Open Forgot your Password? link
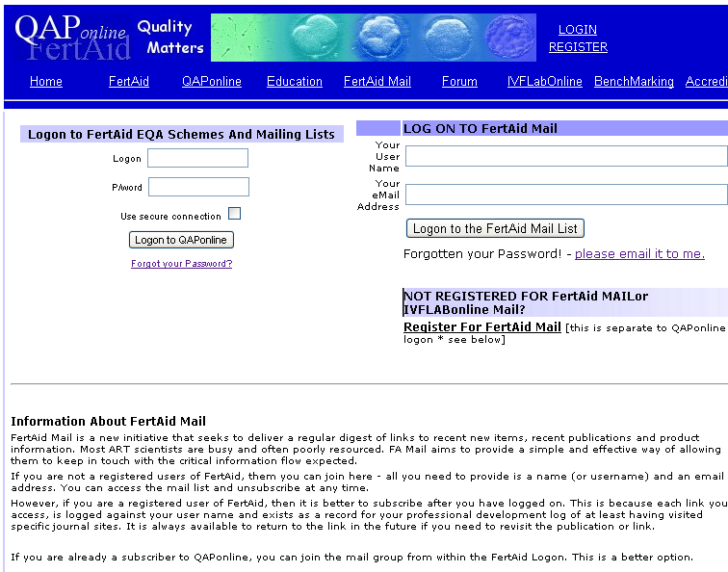The height and width of the screenshot is (572, 728). (x=182, y=264)
